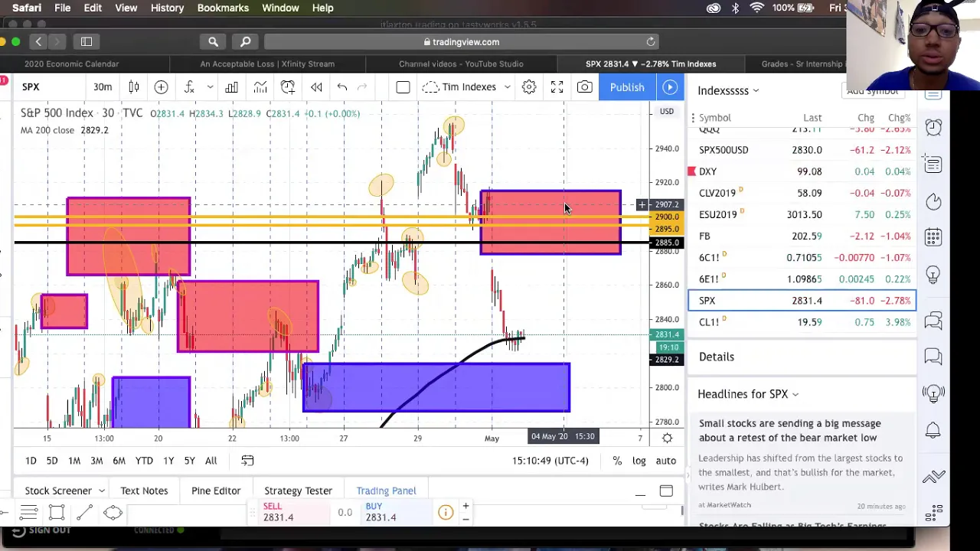The width and height of the screenshot is (980, 551).
Task: Open the Calendar icon in right sidebar
Action: pos(933,238)
